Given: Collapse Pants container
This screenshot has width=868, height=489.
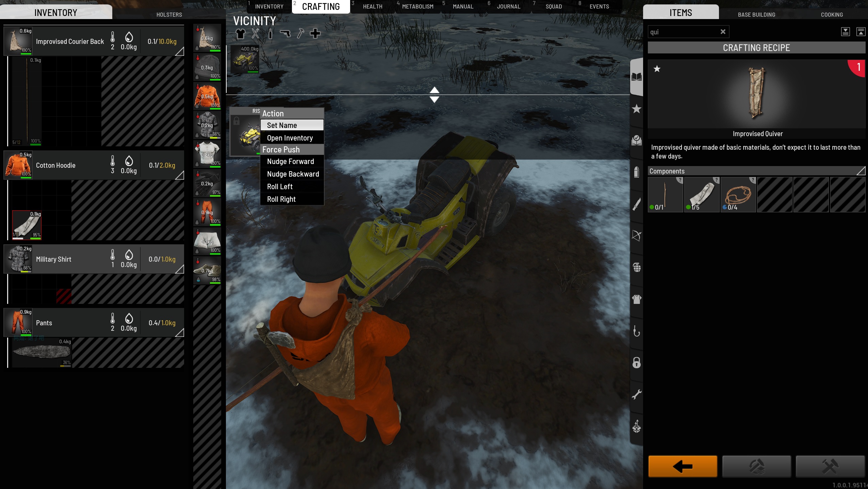Looking at the screenshot, I should tap(179, 332).
